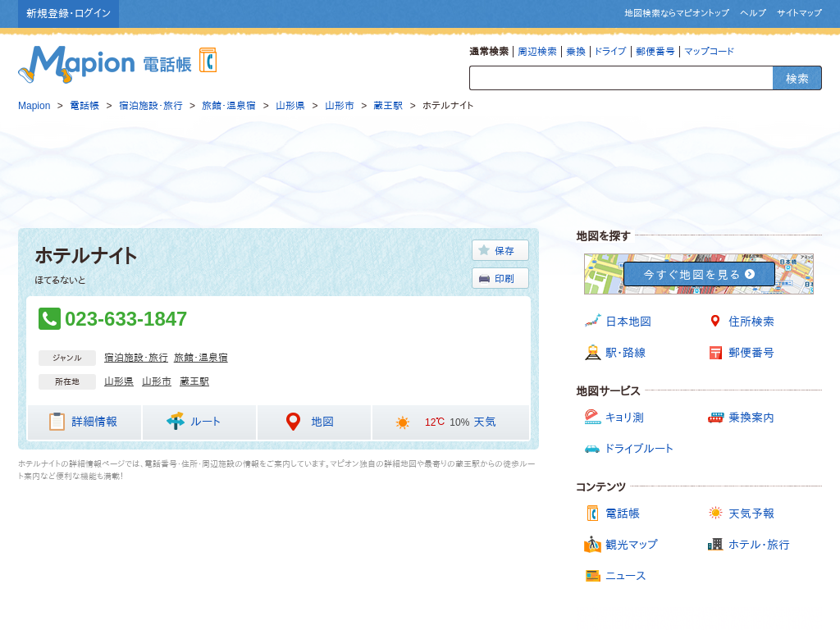Click in the search text field
This screenshot has height=630, width=840.
click(x=621, y=78)
